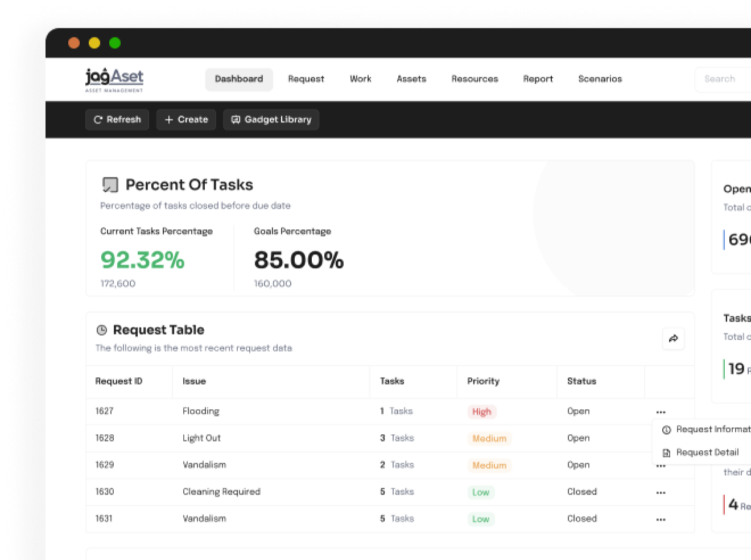Click Medium priority badge for Light Out
This screenshot has height=560, width=751.
(x=489, y=438)
